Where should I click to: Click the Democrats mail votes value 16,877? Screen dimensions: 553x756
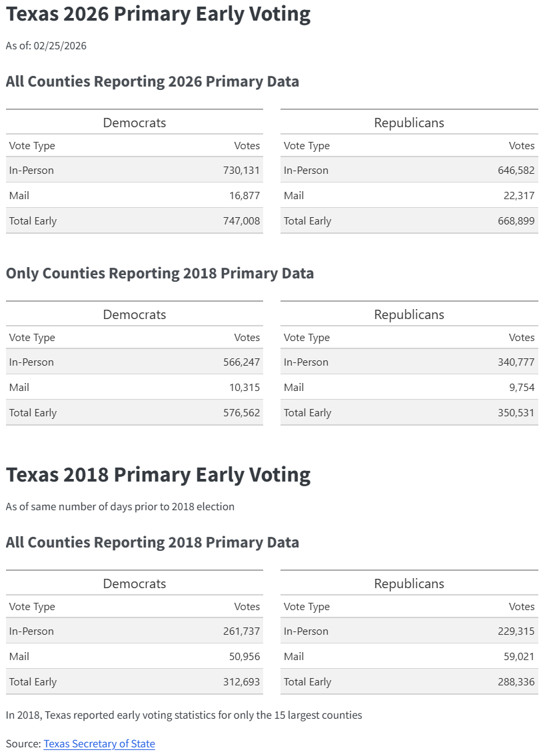244,195
